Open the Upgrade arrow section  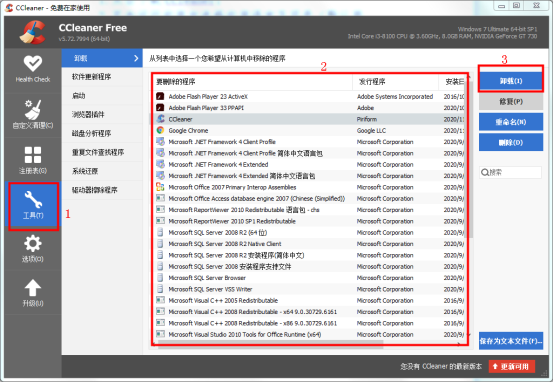click(33, 293)
